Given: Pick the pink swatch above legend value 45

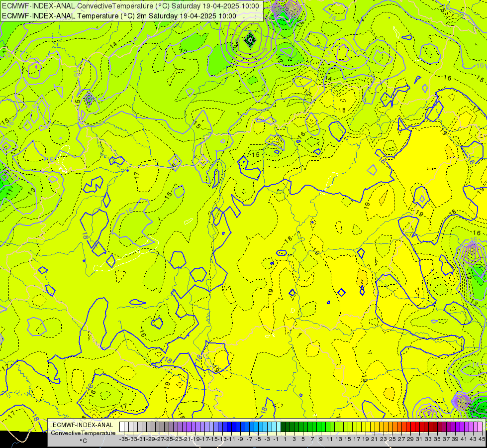Looking at the screenshot, I should pos(480,427).
